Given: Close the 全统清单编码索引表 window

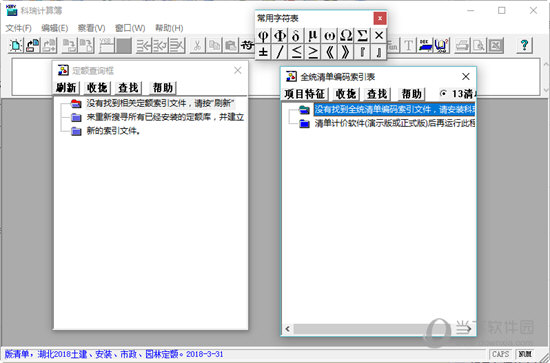Looking at the screenshot, I should [466, 76].
